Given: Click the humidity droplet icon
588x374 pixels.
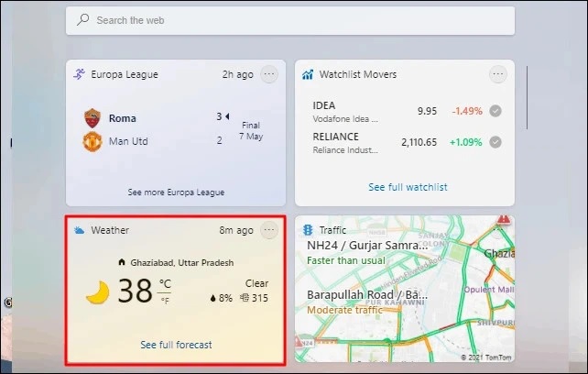Looking at the screenshot, I should [x=213, y=299].
